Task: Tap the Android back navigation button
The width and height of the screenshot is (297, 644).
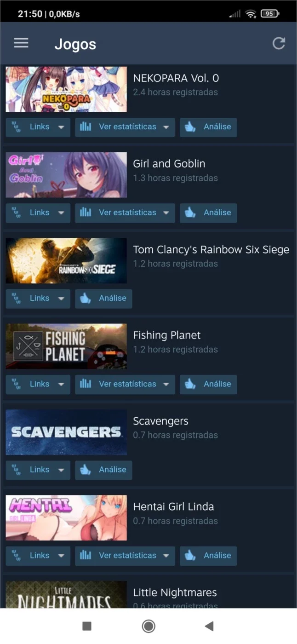Action: pyautogui.click(x=209, y=626)
